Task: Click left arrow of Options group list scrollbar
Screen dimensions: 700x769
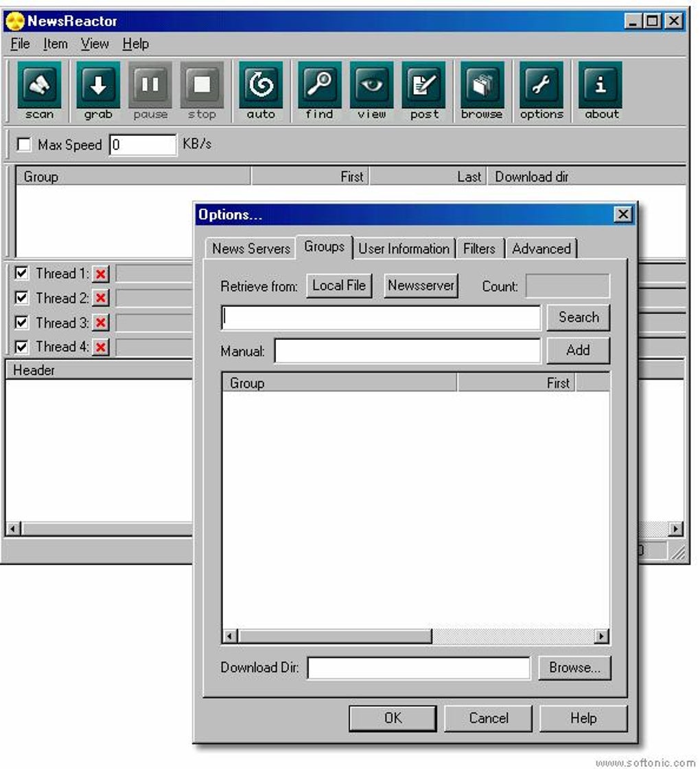Action: click(229, 636)
